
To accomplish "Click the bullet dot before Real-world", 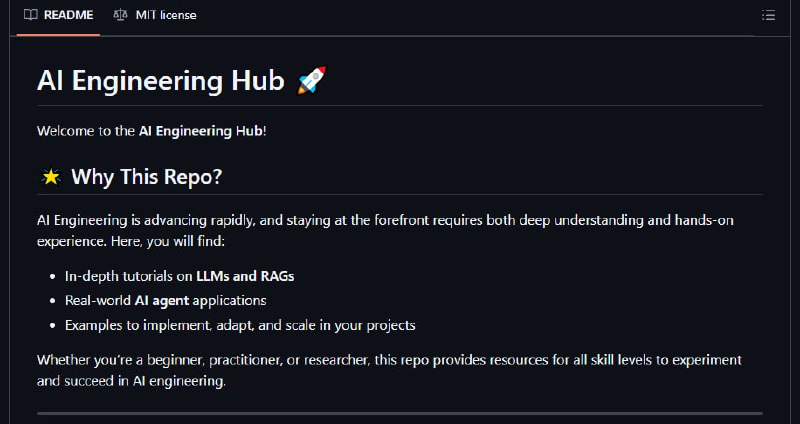I will 53,301.
